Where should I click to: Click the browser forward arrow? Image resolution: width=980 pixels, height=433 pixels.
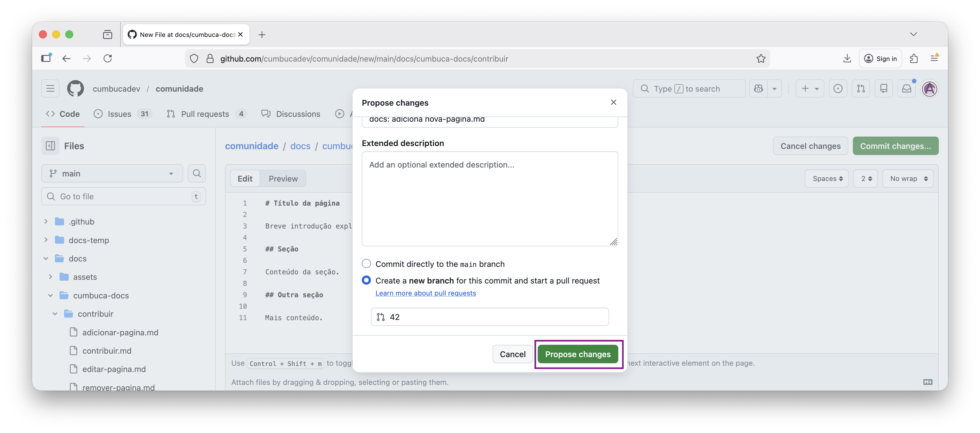click(87, 58)
